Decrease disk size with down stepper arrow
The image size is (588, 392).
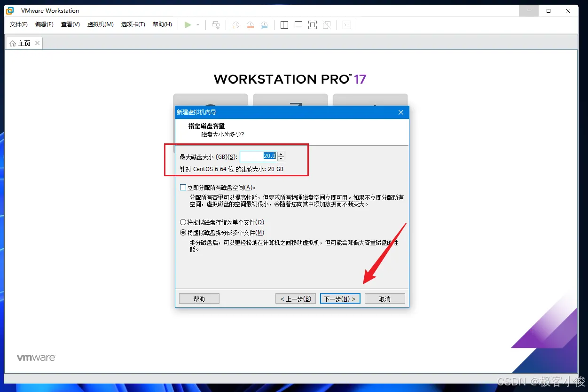(x=281, y=159)
